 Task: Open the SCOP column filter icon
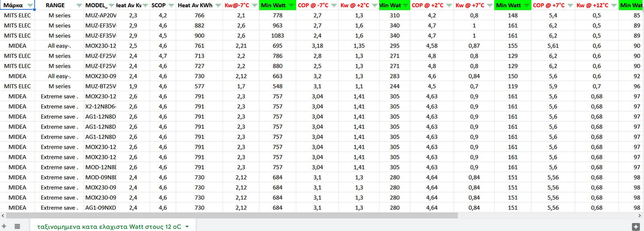coord(171,6)
